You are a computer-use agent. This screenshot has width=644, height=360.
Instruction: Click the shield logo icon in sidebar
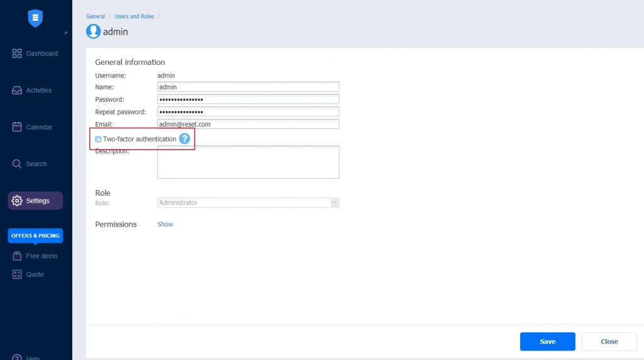(35, 18)
